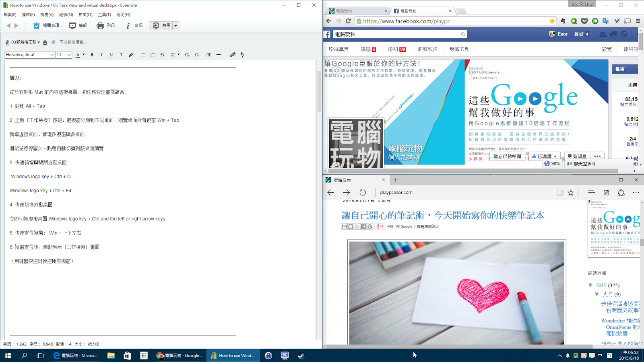Open the Edge new tab plus button
644x362 pixels.
[395, 180]
